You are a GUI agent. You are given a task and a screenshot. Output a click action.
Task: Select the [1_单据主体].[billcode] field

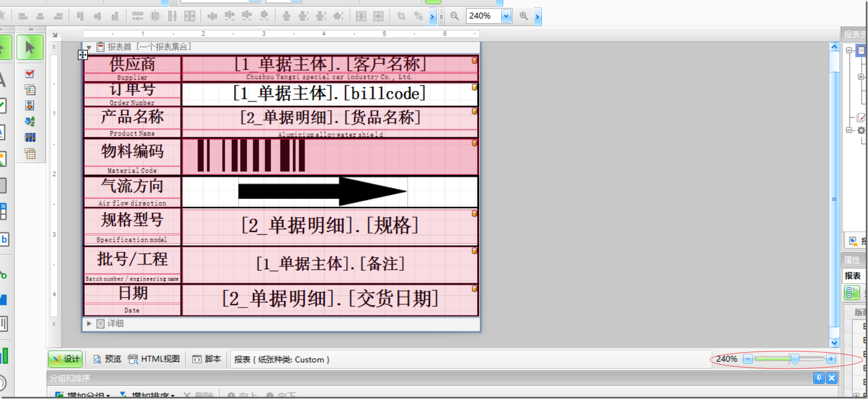(330, 94)
